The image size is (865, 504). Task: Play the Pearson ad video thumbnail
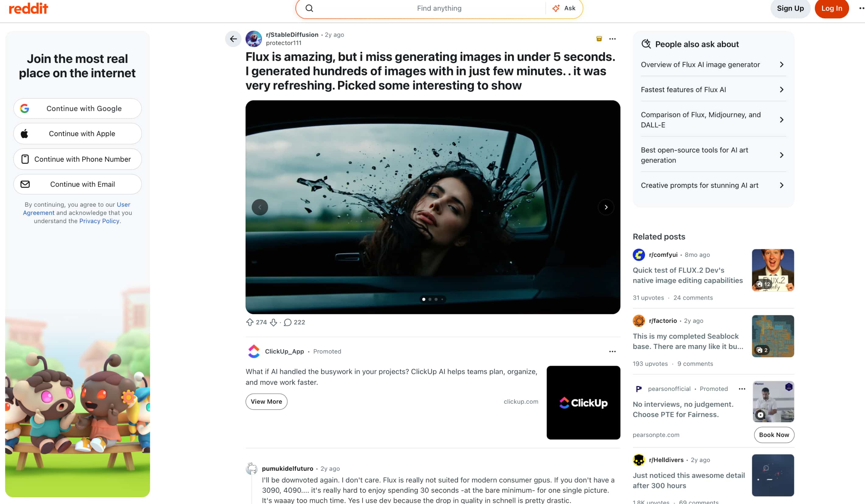pos(773,402)
